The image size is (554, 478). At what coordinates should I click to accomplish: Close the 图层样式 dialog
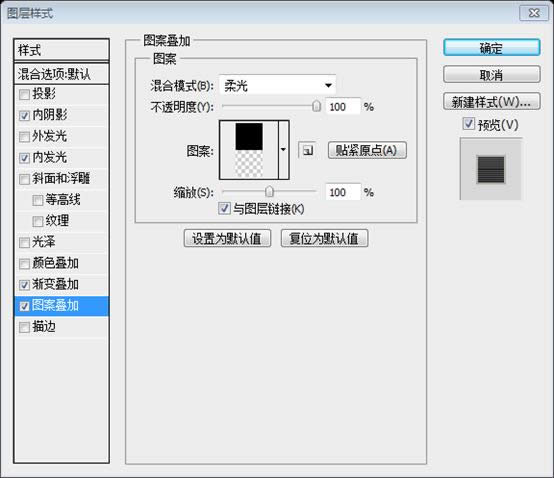click(534, 13)
